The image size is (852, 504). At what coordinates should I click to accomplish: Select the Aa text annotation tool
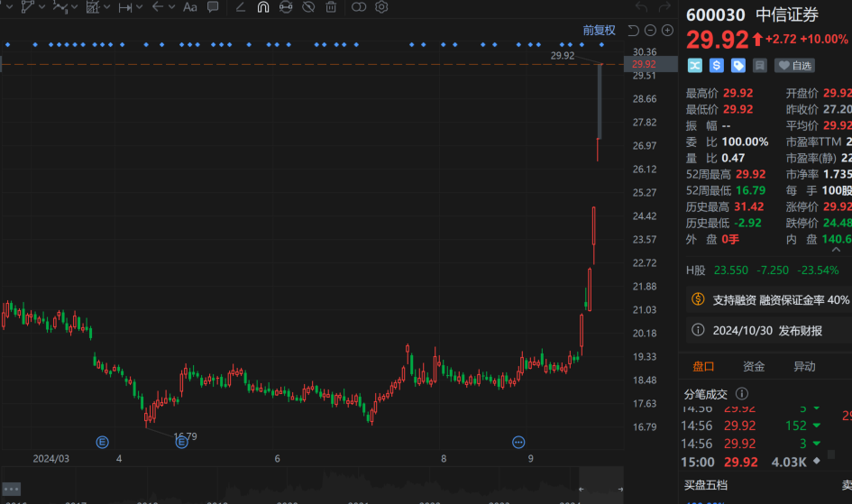189,7
